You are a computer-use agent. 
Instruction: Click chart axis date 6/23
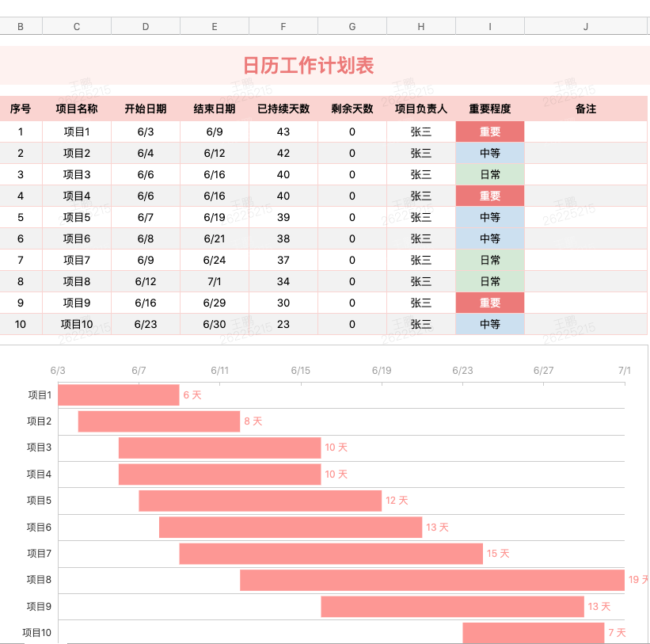(462, 370)
